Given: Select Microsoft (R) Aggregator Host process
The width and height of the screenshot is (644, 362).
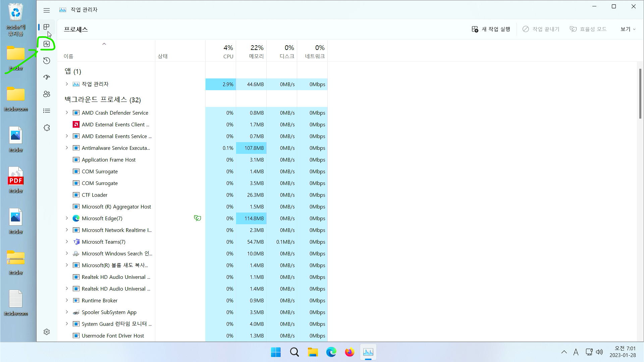Looking at the screenshot, I should click(116, 206).
